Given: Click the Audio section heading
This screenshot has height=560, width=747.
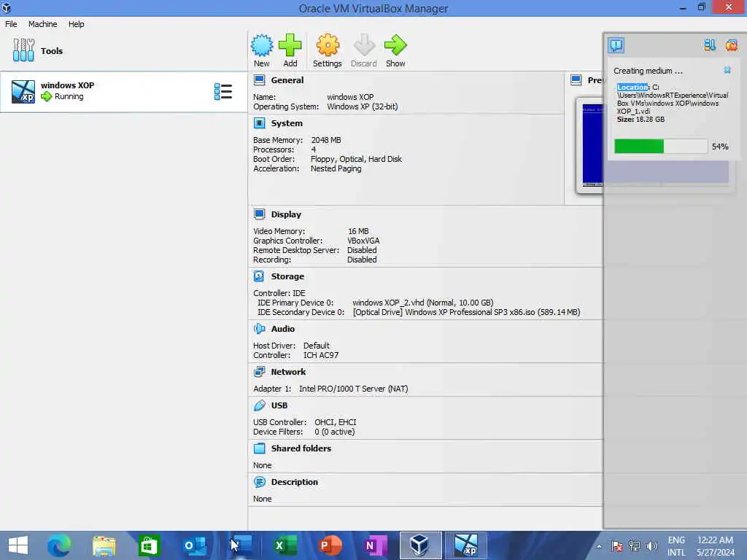Looking at the screenshot, I should click(x=283, y=329).
